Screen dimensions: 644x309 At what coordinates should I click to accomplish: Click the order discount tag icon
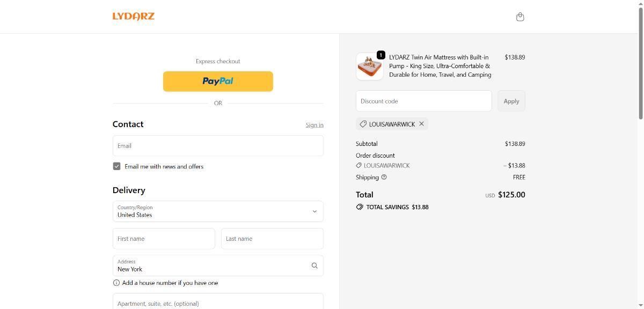[x=359, y=166]
